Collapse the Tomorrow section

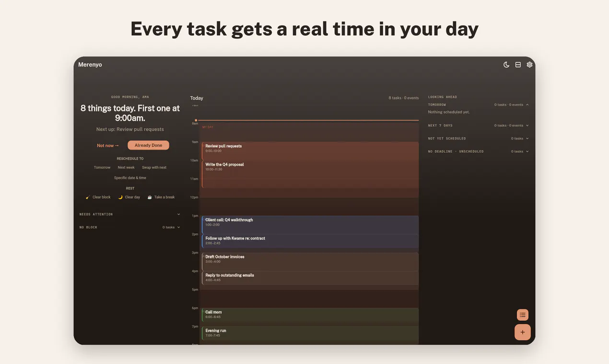click(479, 104)
